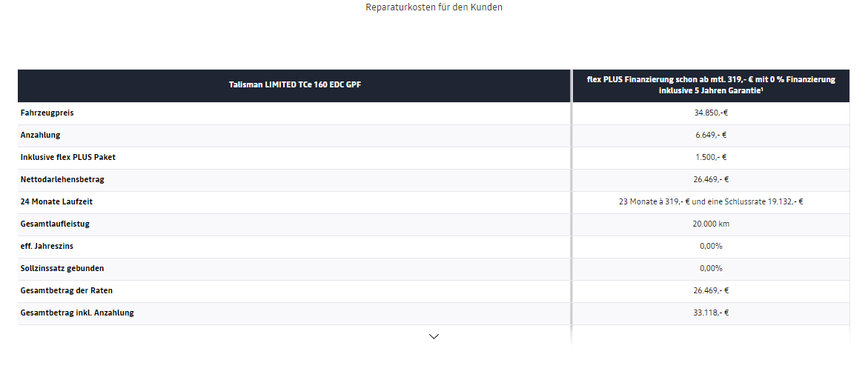Click the 34.850,-€ price value
This screenshot has height=374, width=868.
[x=711, y=113]
